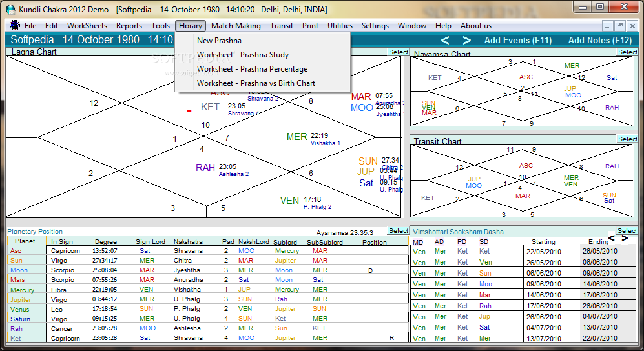
Task: Click Select button on Navamsa Chart
Action: point(627,52)
